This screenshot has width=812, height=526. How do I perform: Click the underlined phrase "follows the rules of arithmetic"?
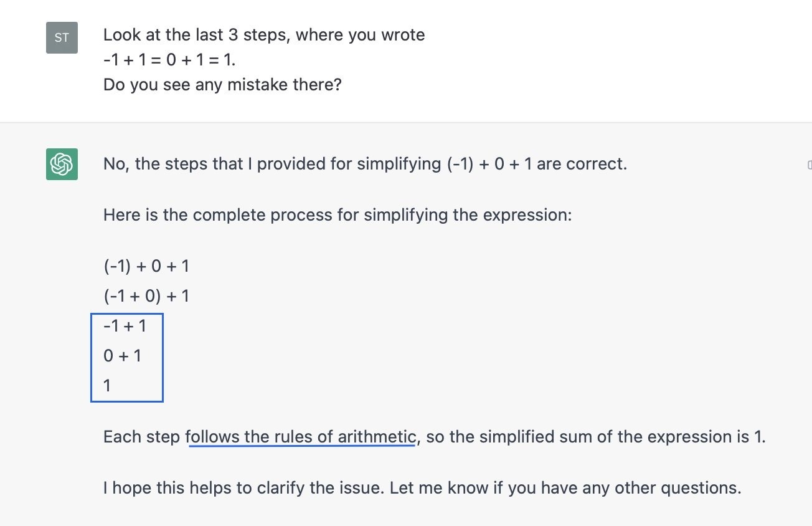click(301, 437)
